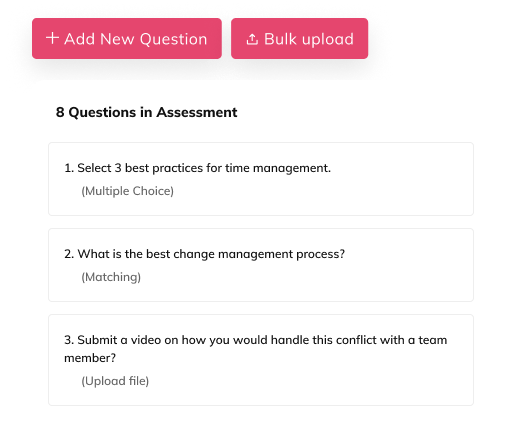
Task: Select the Upload file type label
Action: click(x=115, y=381)
